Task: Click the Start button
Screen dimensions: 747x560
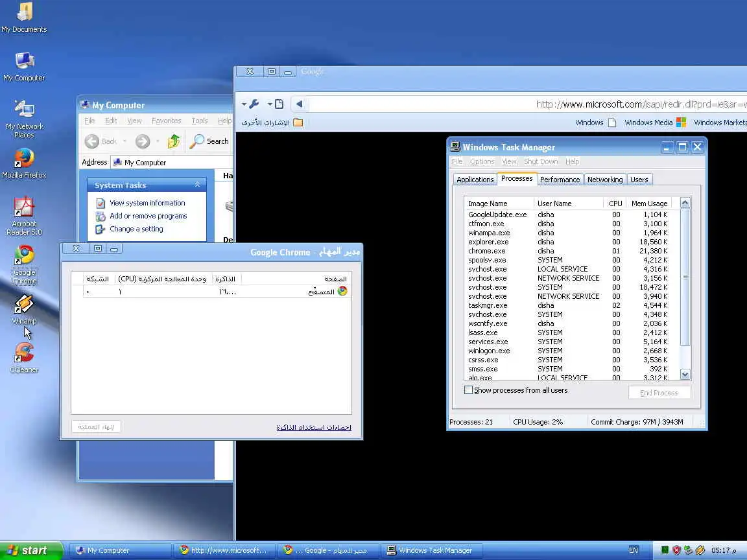Action: [x=30, y=550]
